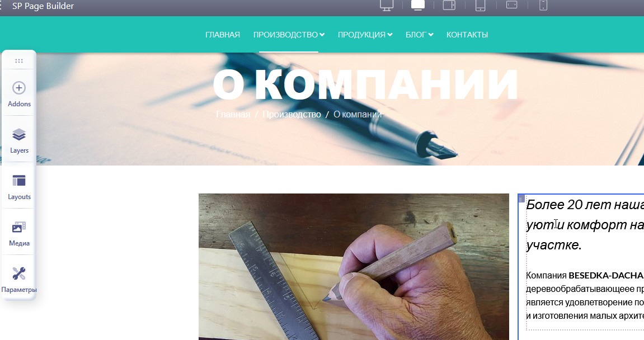The image size is (644, 340).
Task: Expand the ПРОИЗВОДСТВО dropdown menu
Action: 289,35
